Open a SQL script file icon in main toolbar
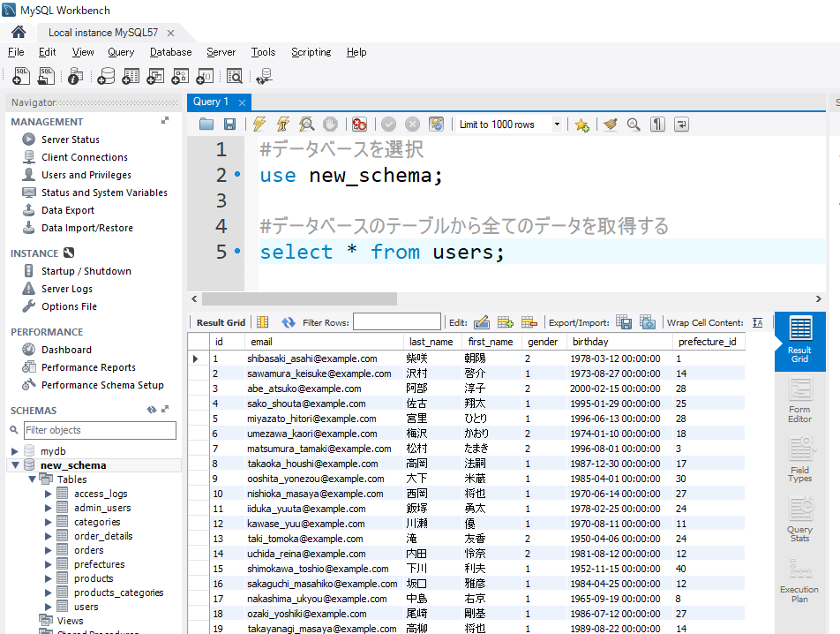 pos(46,76)
